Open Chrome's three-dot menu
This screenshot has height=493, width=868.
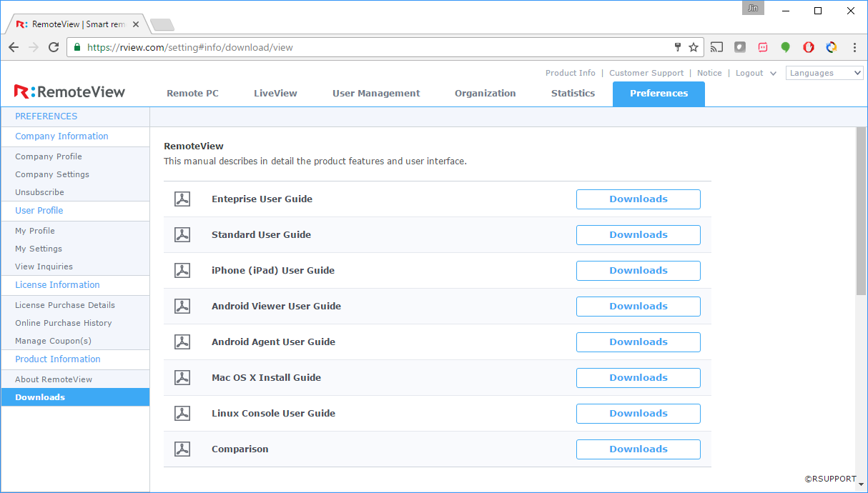click(x=854, y=47)
